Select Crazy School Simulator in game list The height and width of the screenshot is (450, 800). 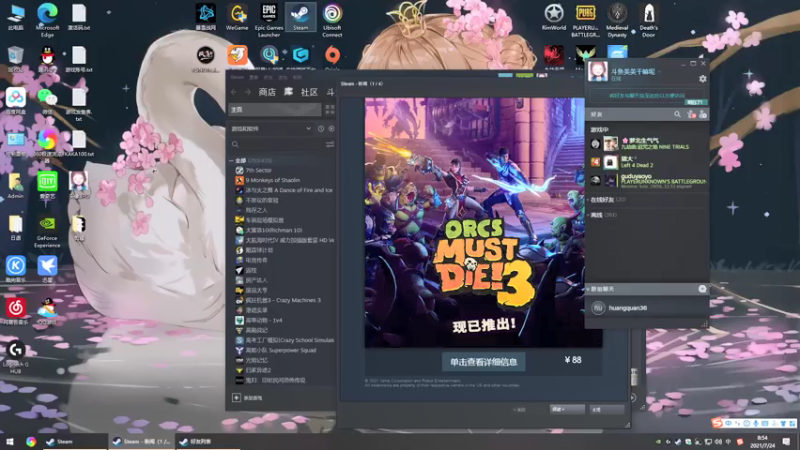coord(284,340)
